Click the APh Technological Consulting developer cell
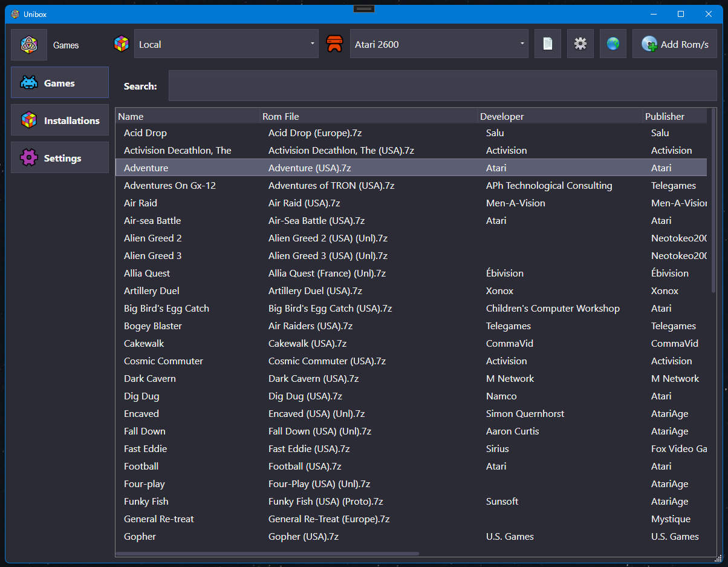This screenshot has height=567, width=728. click(549, 185)
